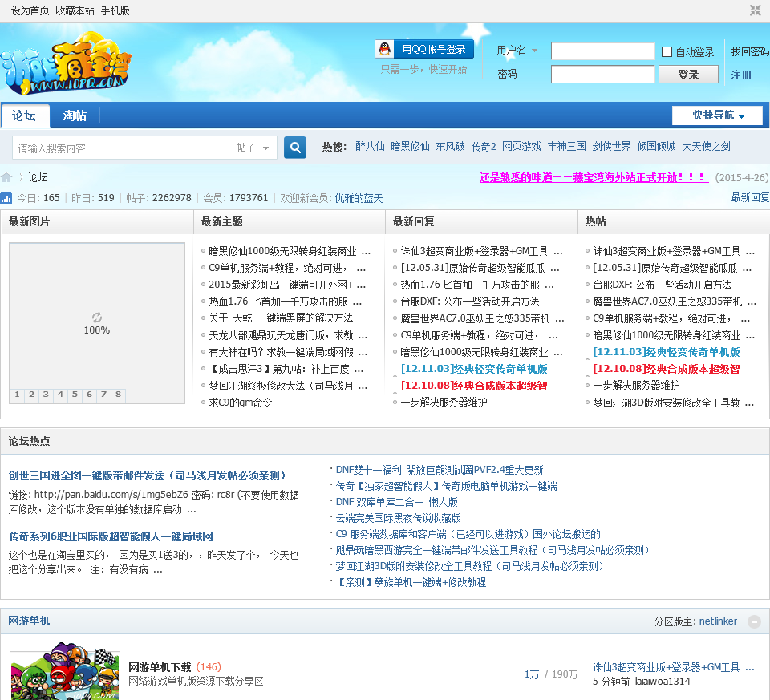Click the statistics bar chart icon

(6, 198)
